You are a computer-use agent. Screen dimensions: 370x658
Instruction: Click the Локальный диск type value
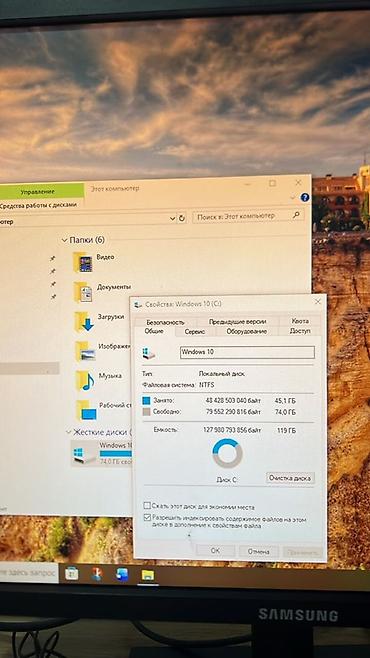pos(221,373)
